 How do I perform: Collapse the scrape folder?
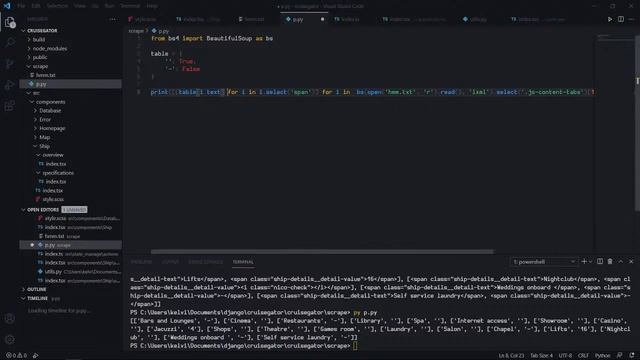(40, 66)
